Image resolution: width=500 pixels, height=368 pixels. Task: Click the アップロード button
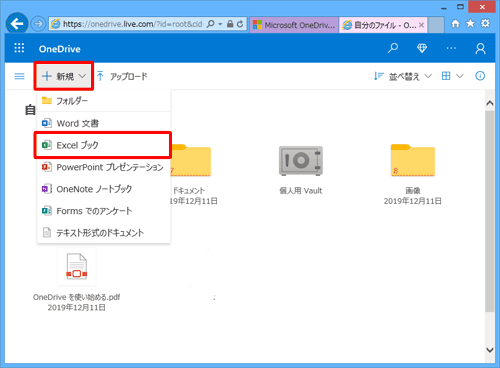pyautogui.click(x=122, y=76)
